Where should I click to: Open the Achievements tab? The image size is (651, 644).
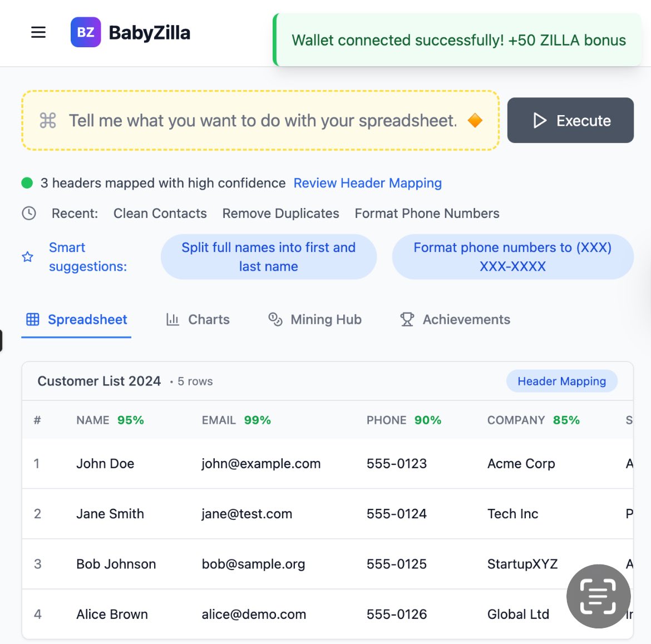click(x=455, y=320)
